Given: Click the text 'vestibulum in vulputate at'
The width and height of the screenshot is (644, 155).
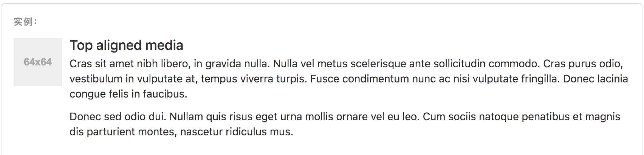Looking at the screenshot, I should [133, 79].
